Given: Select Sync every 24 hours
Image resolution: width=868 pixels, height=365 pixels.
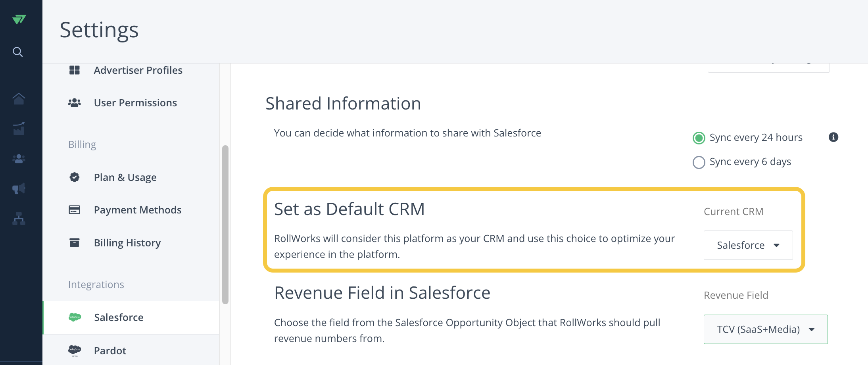Looking at the screenshot, I should 699,138.
